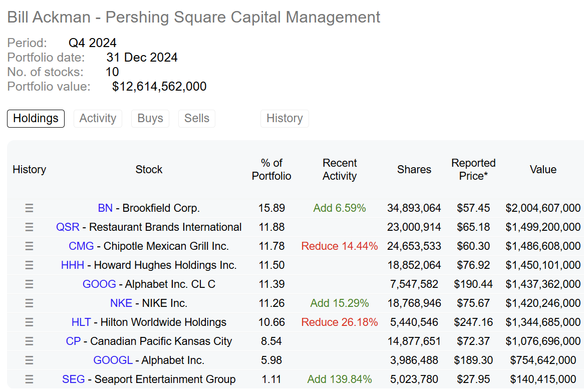Click the NIKE value $1,420,246,000
The width and height of the screenshot is (584, 392).
coord(543,303)
